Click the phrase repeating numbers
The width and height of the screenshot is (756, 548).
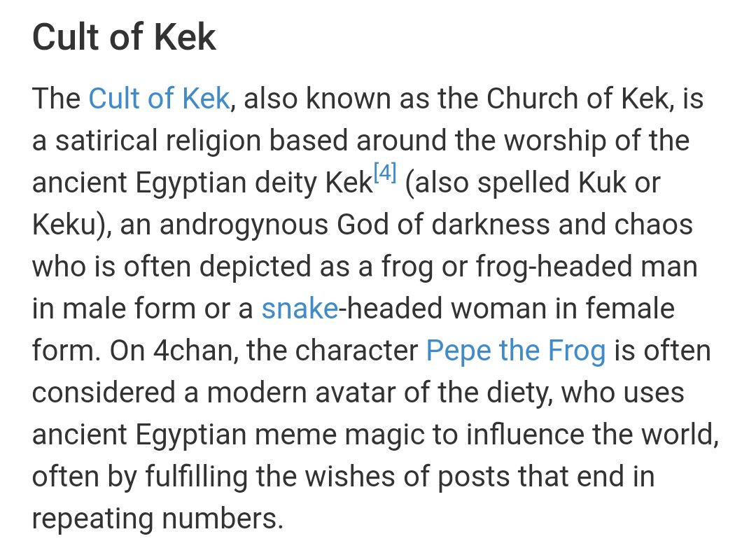(157, 519)
